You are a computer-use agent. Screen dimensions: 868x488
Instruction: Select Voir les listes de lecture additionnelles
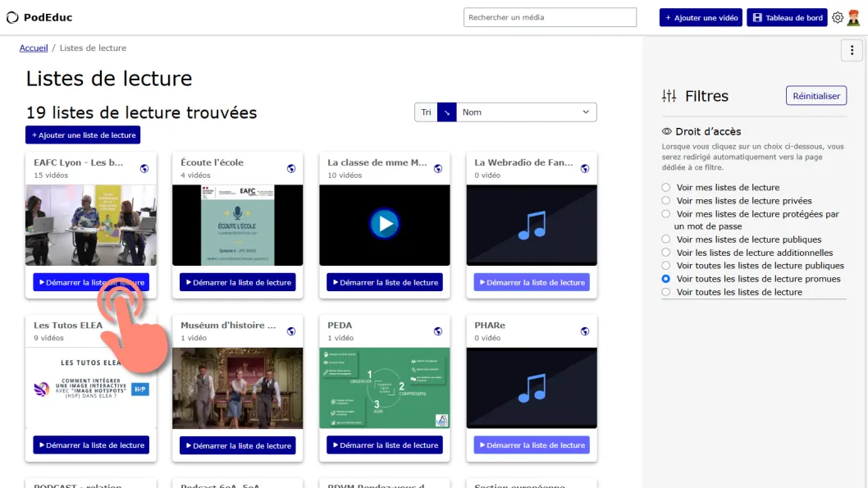coord(666,253)
